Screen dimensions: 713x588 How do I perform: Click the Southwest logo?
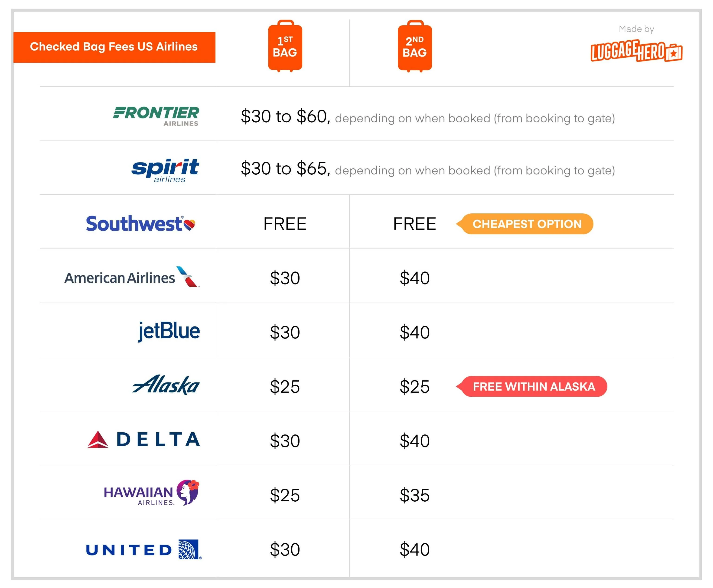click(x=140, y=224)
